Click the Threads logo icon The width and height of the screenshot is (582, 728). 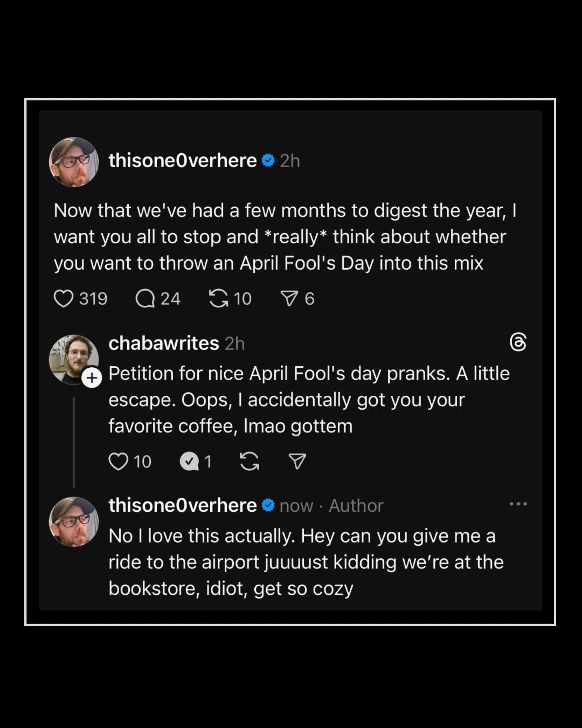518,342
